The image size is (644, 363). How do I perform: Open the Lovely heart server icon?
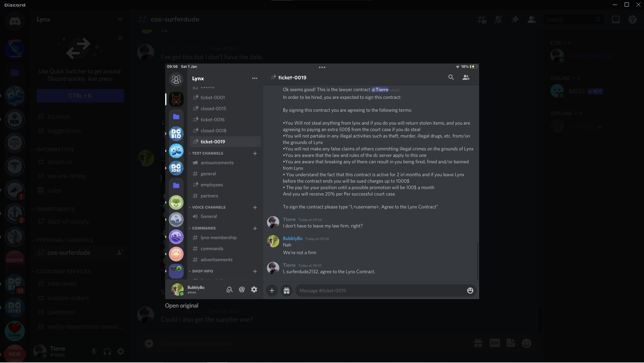(x=15, y=330)
